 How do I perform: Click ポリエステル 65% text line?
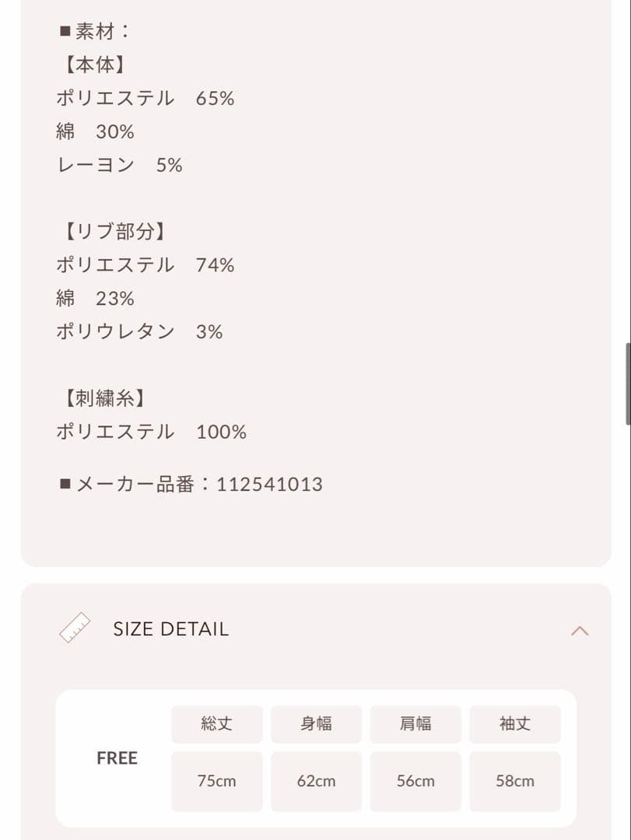[145, 98]
